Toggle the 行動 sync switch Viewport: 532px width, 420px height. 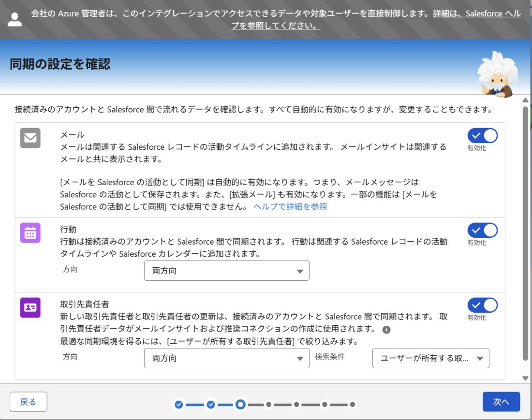coord(483,231)
